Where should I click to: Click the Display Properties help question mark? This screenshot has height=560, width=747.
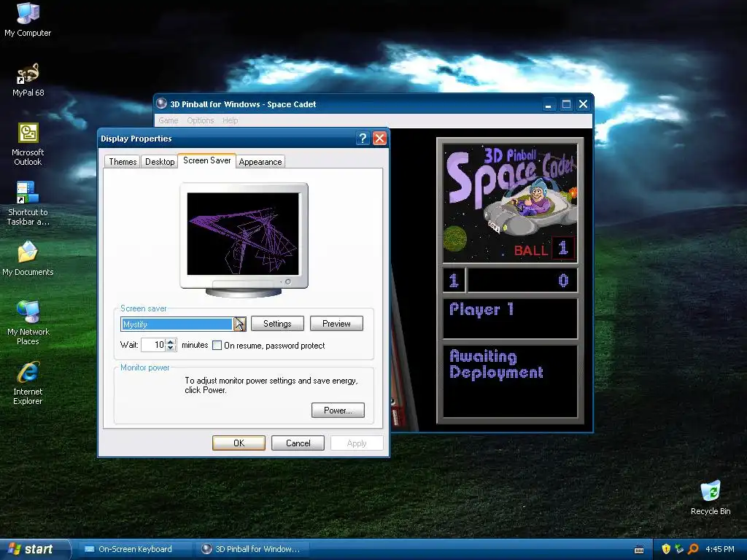click(363, 139)
